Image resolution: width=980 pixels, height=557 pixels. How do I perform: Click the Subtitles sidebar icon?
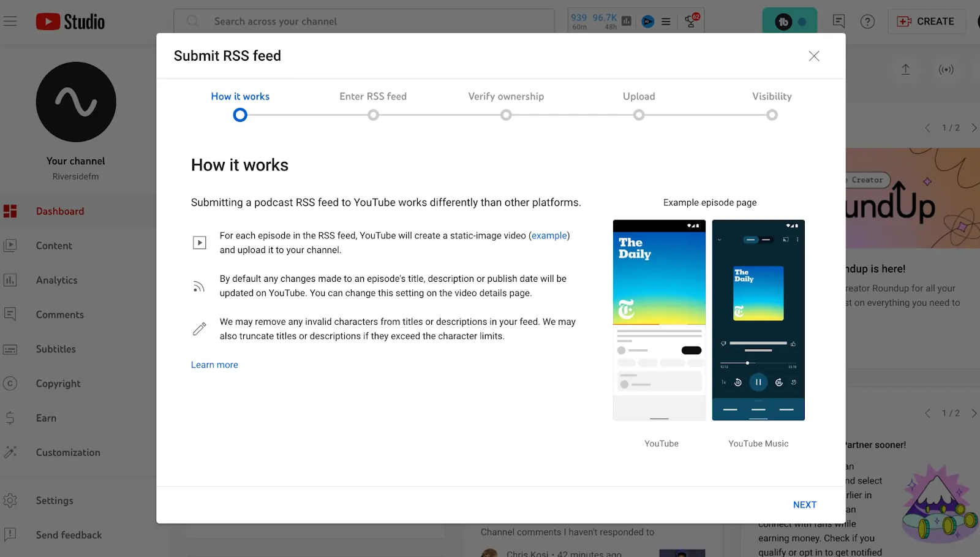click(x=10, y=349)
